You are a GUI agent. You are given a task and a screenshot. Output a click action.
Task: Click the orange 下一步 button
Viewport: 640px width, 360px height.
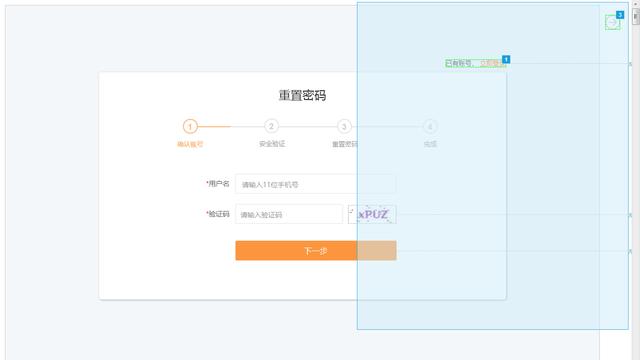(x=316, y=251)
